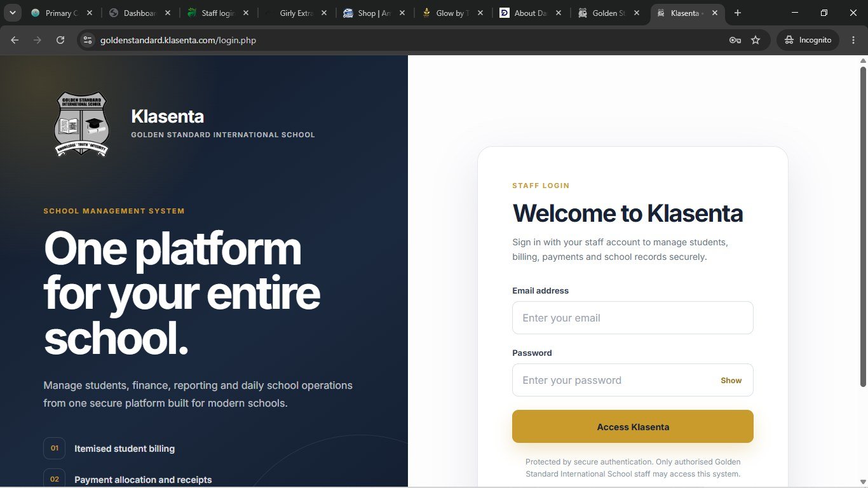
Task: Click the "Welcome to Klasenta" heading
Action: tap(628, 213)
